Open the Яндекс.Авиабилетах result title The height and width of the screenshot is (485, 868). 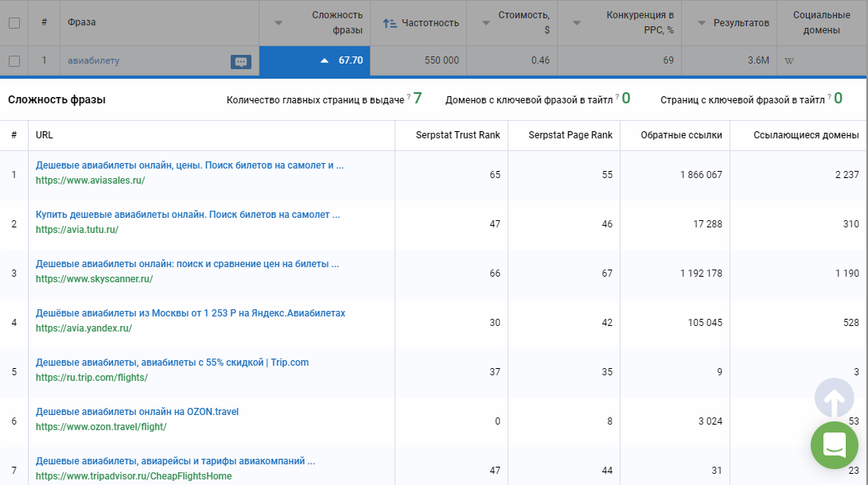pyautogui.click(x=190, y=313)
